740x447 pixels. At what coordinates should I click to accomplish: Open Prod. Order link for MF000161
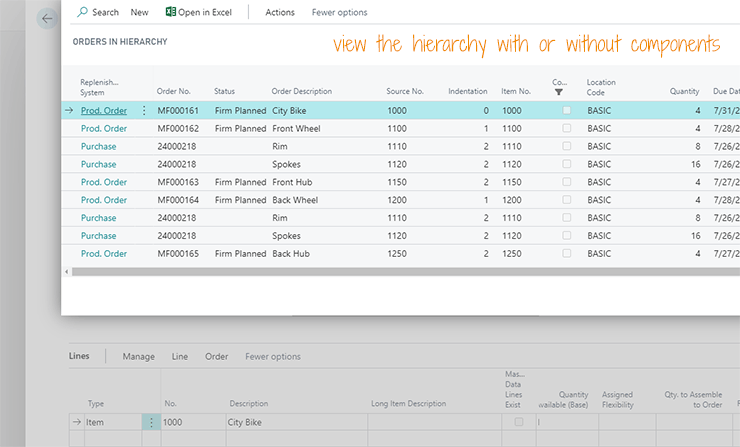[x=104, y=110]
